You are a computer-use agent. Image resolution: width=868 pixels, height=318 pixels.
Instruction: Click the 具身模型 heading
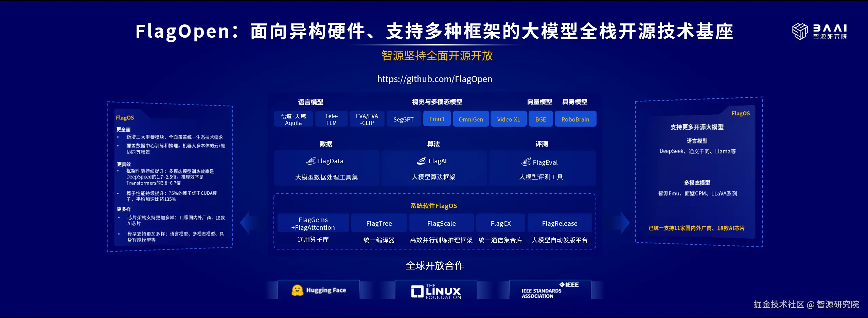click(x=574, y=102)
